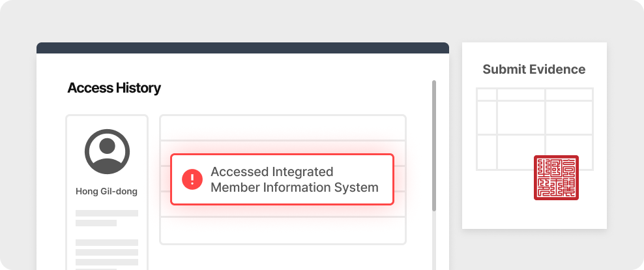Click the Access History vertical scrollbar

pos(434,145)
